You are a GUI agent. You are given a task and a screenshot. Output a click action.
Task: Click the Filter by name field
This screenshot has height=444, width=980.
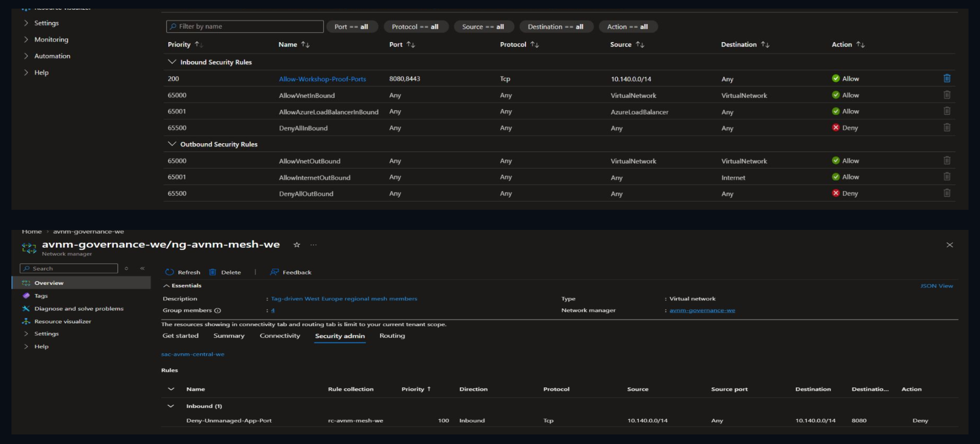click(245, 26)
